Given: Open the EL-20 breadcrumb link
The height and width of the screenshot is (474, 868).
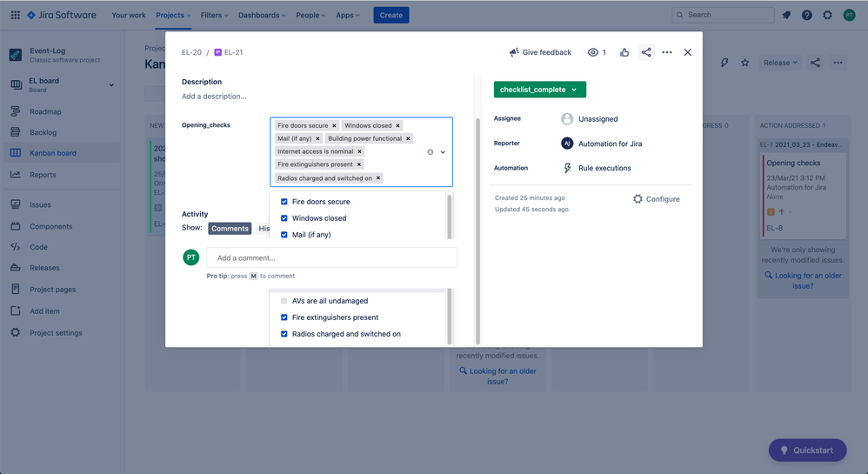Looking at the screenshot, I should point(191,52).
